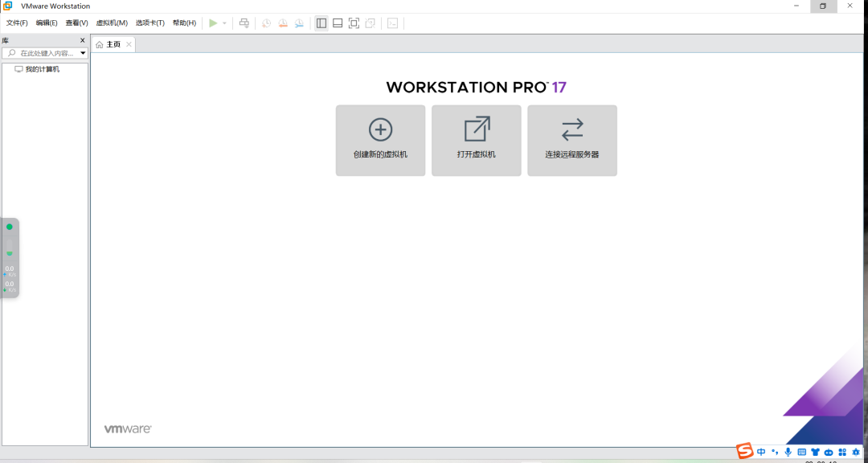The image size is (868, 463).
Task: Click 连接远程服务器 button
Action: (572, 141)
